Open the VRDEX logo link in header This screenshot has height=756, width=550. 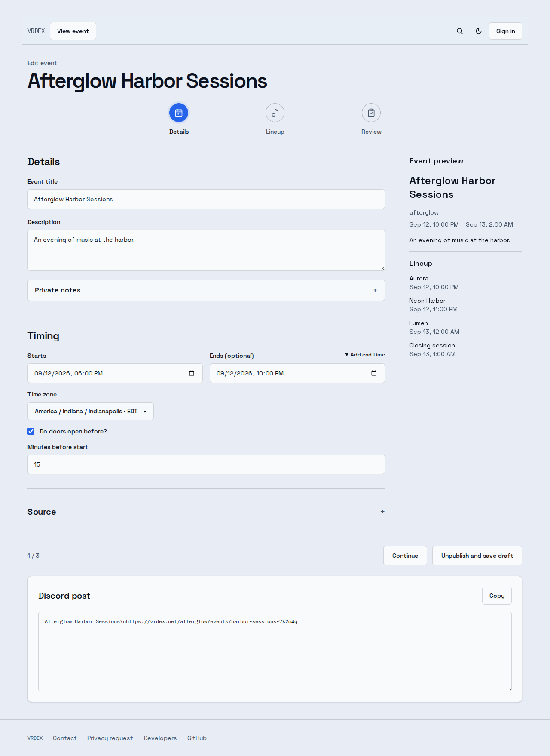click(36, 31)
